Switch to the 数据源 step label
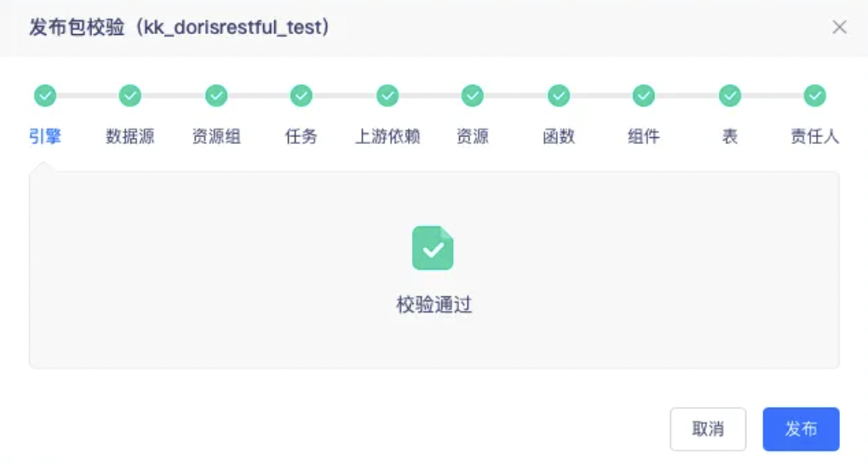The image size is (868, 465). click(x=130, y=136)
